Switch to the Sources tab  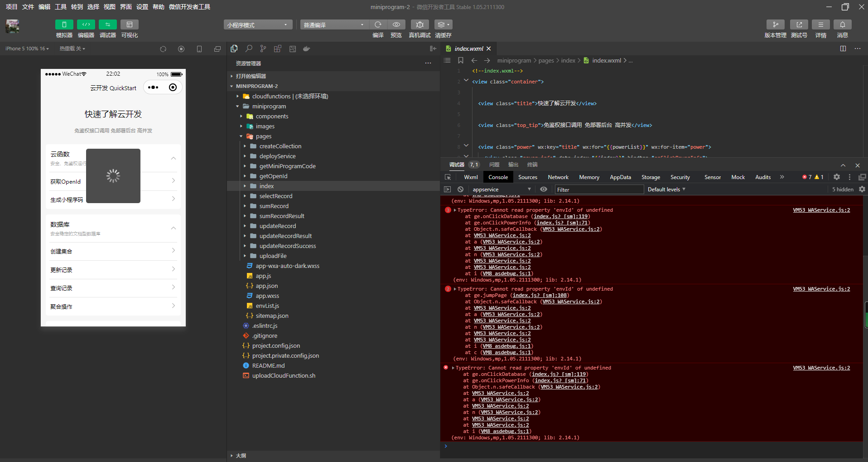pyautogui.click(x=528, y=177)
